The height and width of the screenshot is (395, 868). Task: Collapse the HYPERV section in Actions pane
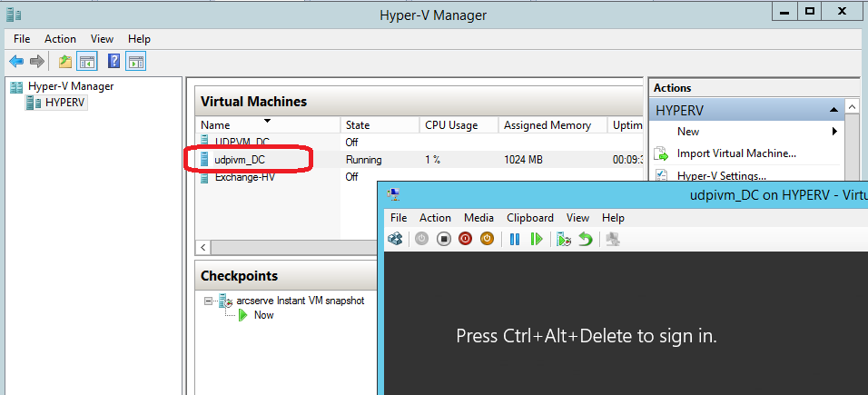[x=833, y=110]
